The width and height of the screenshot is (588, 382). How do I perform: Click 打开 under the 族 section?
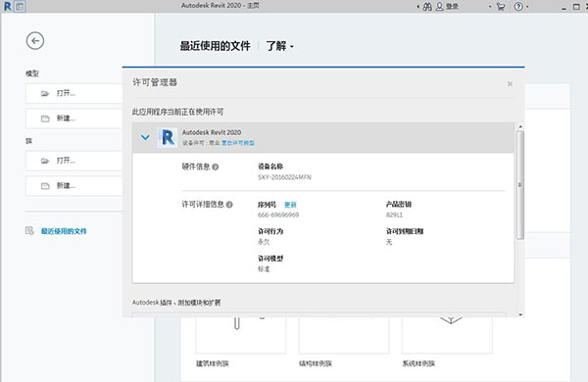pos(74,161)
